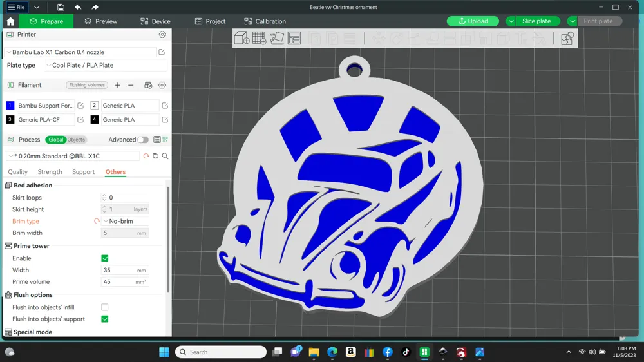Open the Quality settings tab

click(17, 172)
